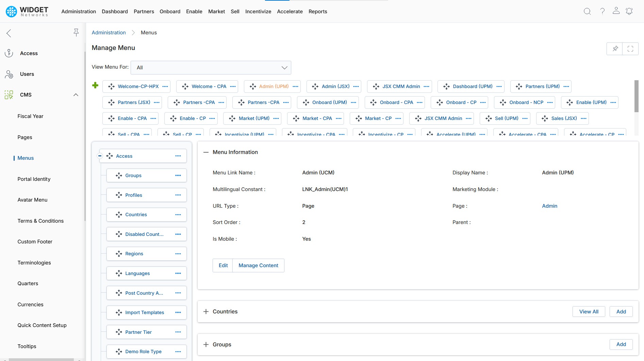Viewport: 644px width, 361px height.
Task: Open the dots menu for Onboard - NCP
Action: point(550,102)
